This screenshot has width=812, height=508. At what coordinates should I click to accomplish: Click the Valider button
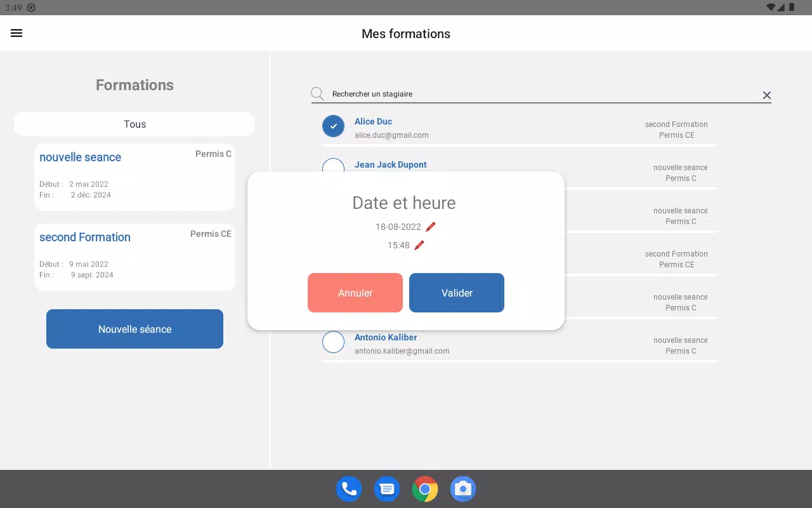pyautogui.click(x=457, y=293)
